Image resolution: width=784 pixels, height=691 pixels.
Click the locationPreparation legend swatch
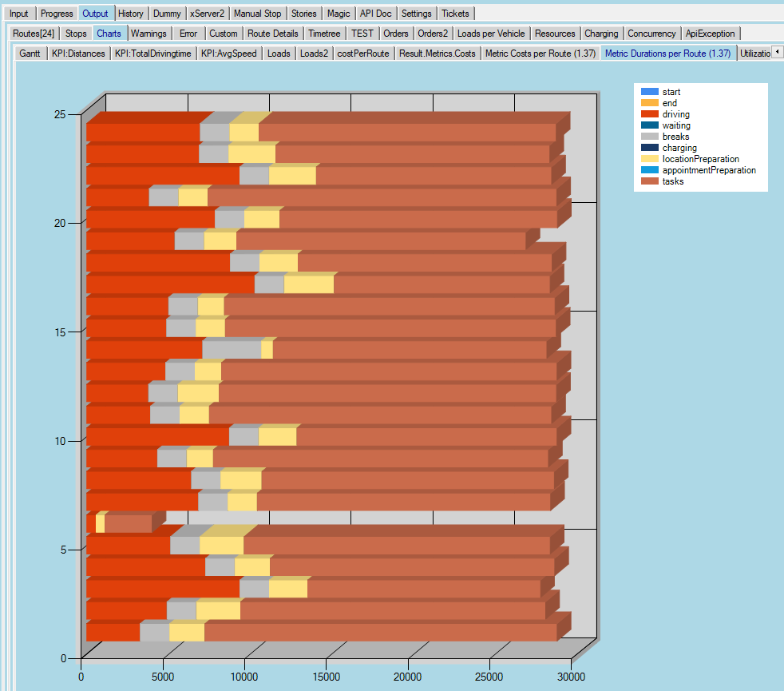[x=650, y=159]
